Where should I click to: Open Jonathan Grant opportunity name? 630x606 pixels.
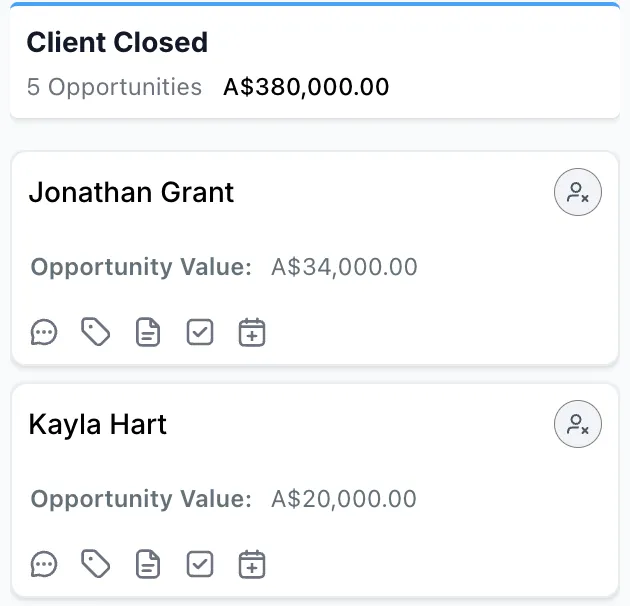[131, 192]
